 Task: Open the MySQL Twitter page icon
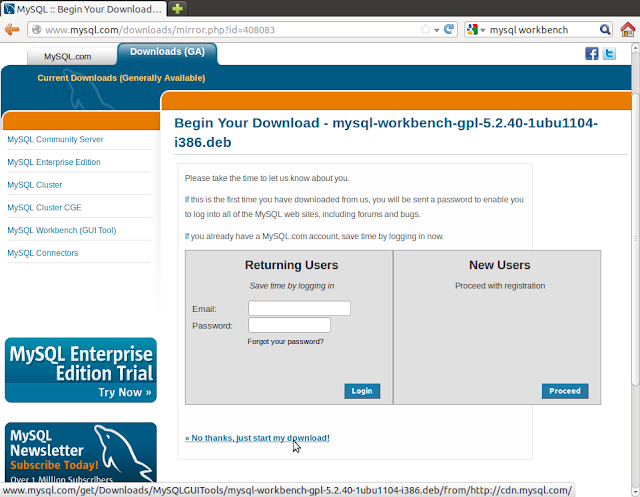609,53
